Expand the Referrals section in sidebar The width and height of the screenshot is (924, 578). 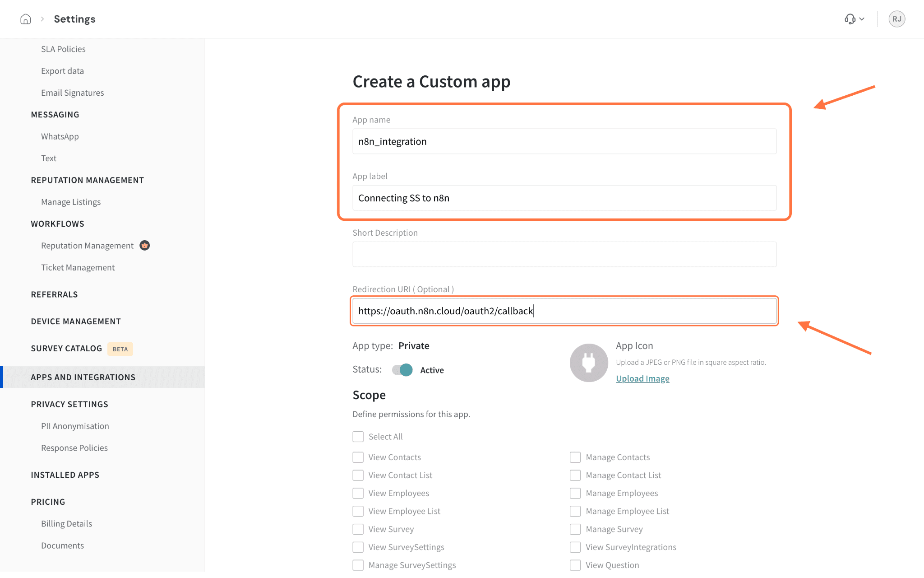(54, 294)
